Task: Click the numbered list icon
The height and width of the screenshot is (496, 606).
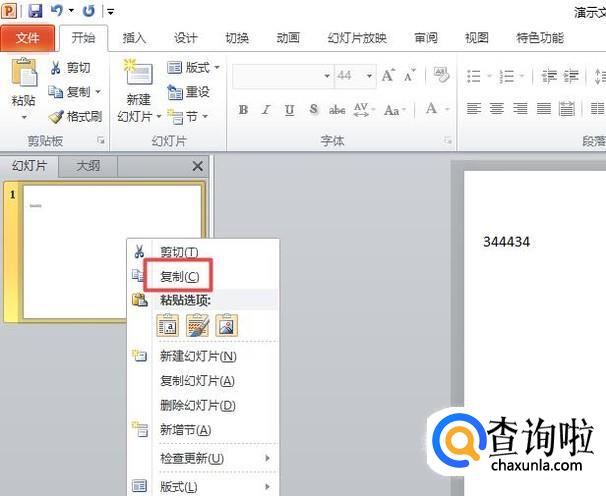Action: click(x=506, y=76)
